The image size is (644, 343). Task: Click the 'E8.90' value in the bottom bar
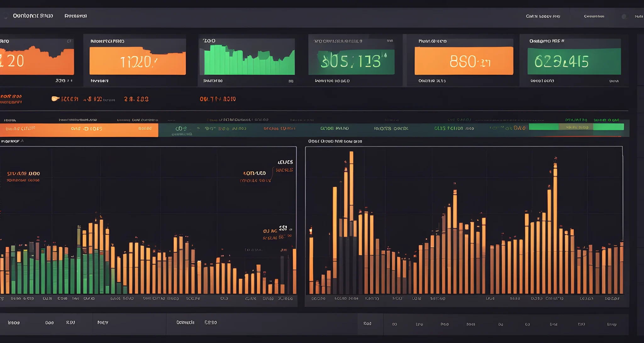(x=211, y=323)
